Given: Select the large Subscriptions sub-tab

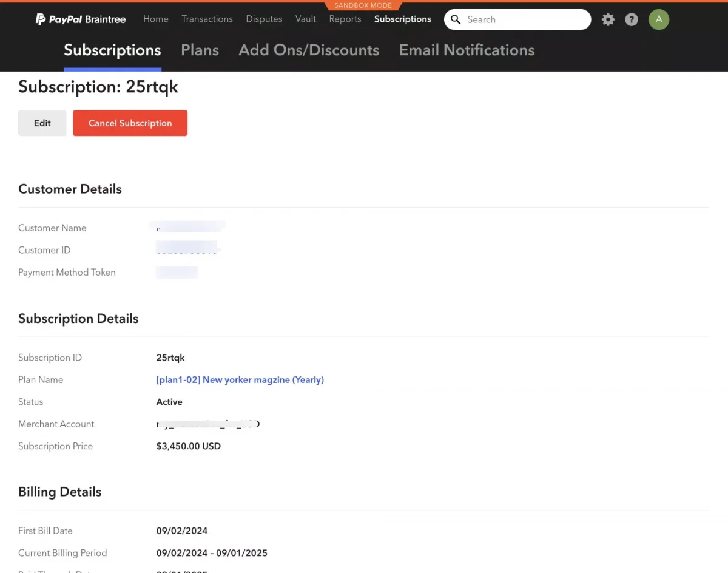Looking at the screenshot, I should [x=112, y=50].
